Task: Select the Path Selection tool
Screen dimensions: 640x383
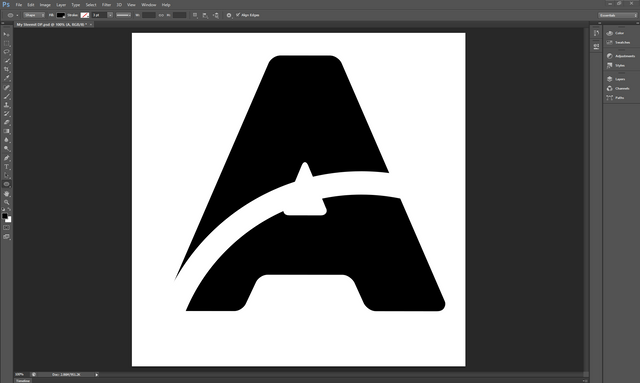Action: 7,176
